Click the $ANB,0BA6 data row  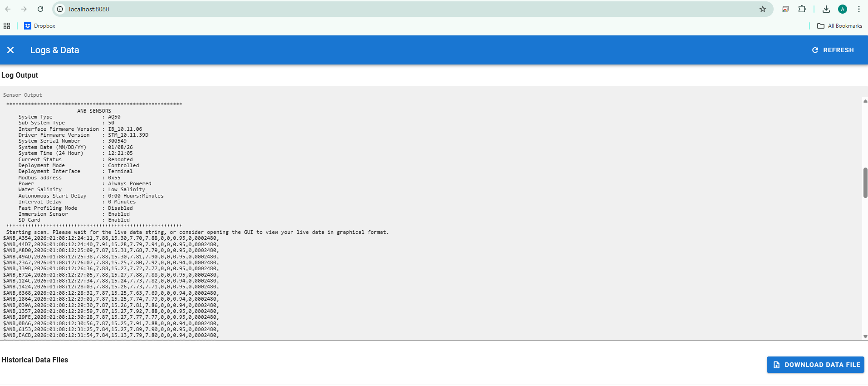[111, 323]
